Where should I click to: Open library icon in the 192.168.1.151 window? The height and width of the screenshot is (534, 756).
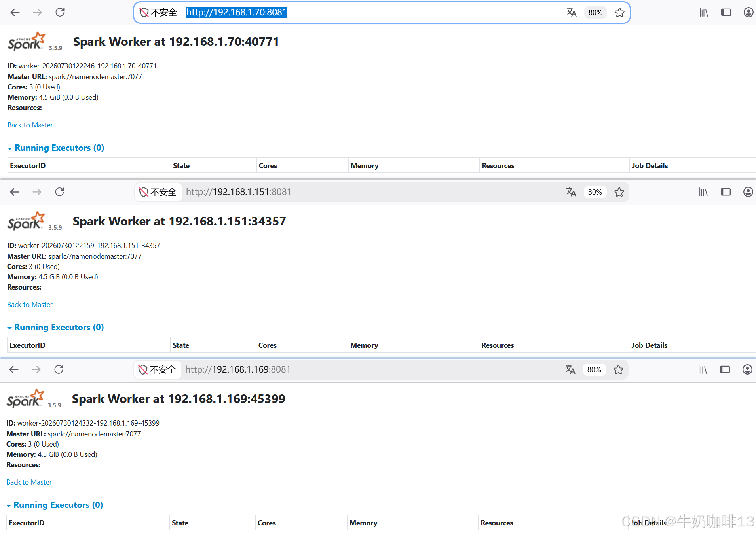coord(703,192)
